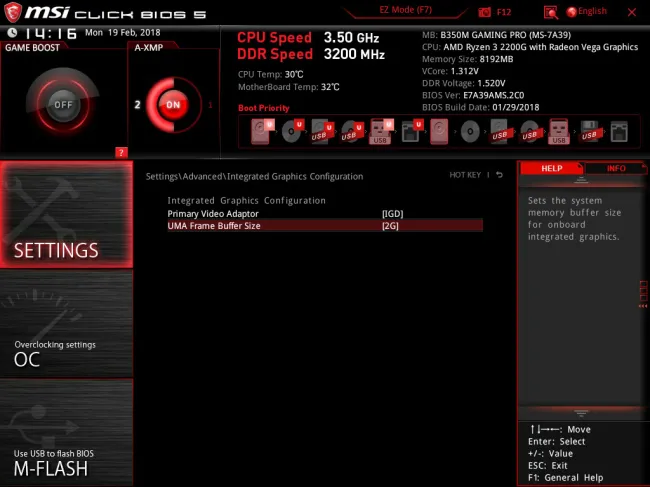Click the F12 screenshot camera icon
650x487 pixels.
[487, 12]
